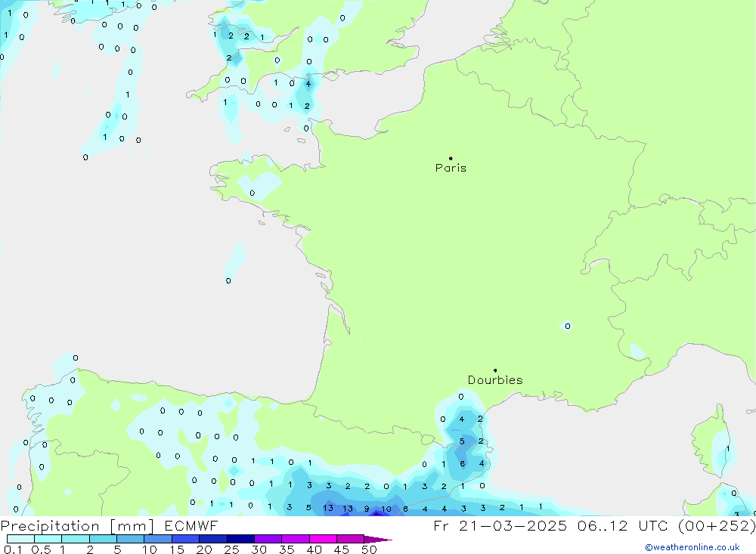756x554 pixels.
Task: Click the '10' precipitation value on the map
Action: (x=386, y=509)
